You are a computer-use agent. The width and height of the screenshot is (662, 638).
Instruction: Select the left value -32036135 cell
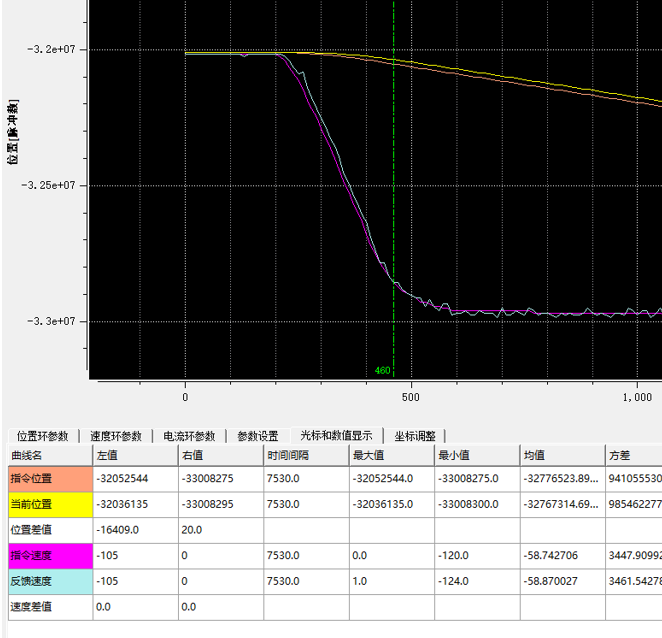136,505
